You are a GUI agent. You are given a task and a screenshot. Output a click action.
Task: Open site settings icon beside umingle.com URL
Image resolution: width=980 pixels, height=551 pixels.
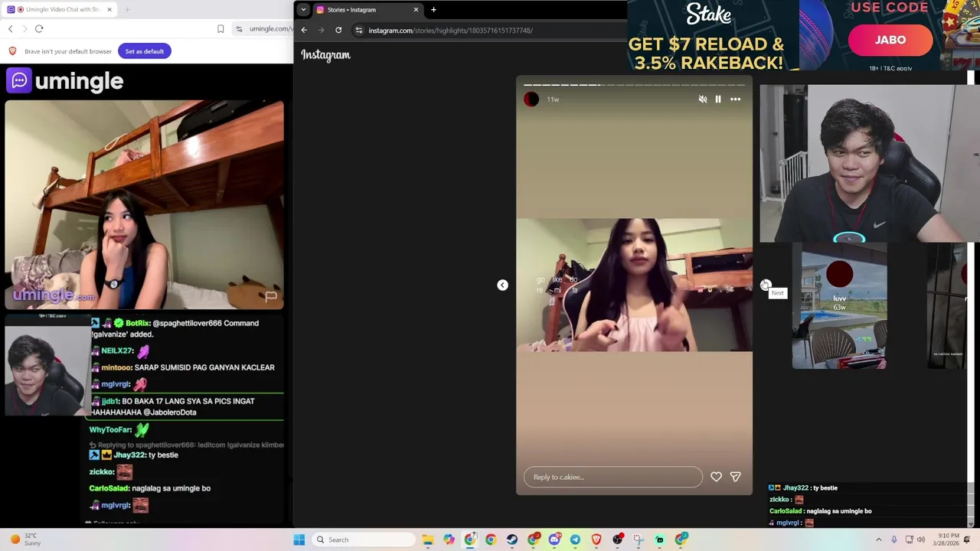coord(240,29)
